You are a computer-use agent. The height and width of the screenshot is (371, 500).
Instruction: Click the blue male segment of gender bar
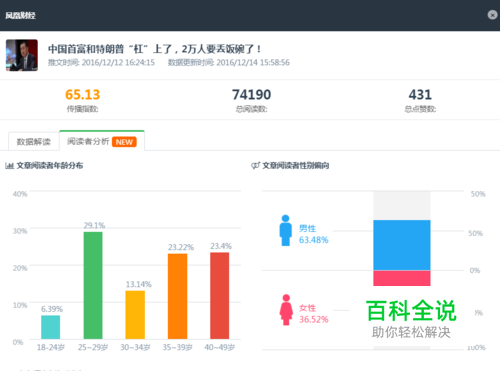(402, 245)
